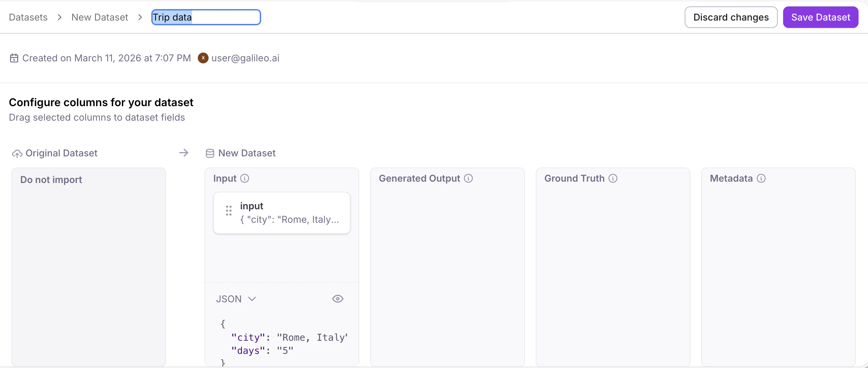Click the Trip data name field
This screenshot has height=368, width=868.
click(206, 17)
